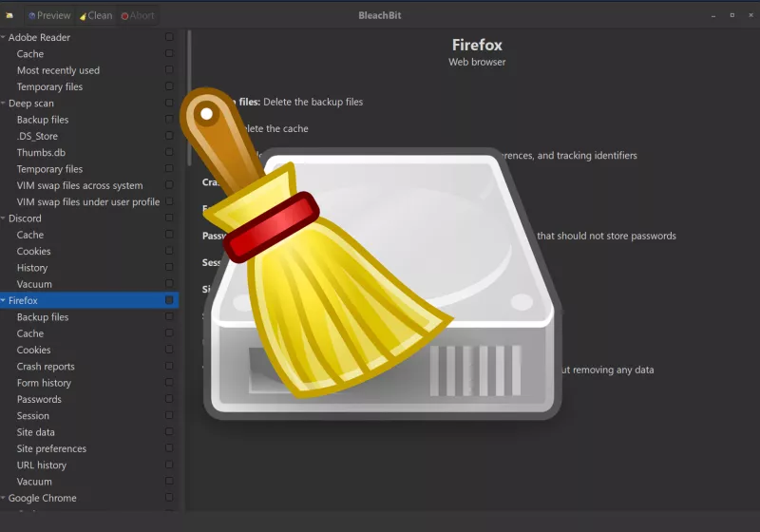
Task: Check the Firefox Passwords checkbox
Action: point(169,400)
